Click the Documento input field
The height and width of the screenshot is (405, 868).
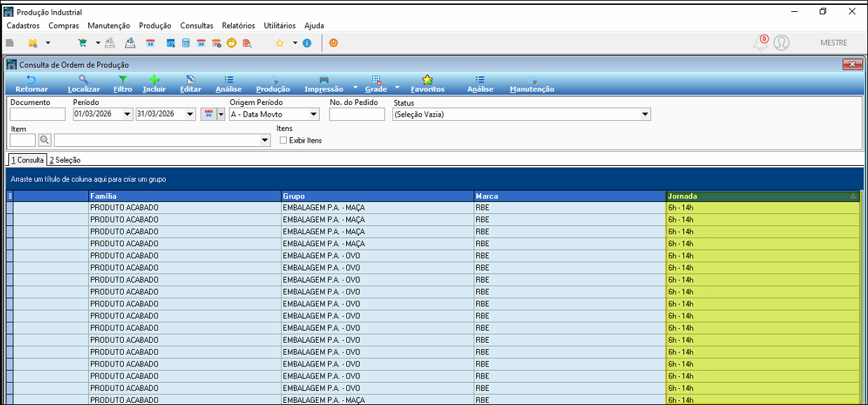point(38,114)
